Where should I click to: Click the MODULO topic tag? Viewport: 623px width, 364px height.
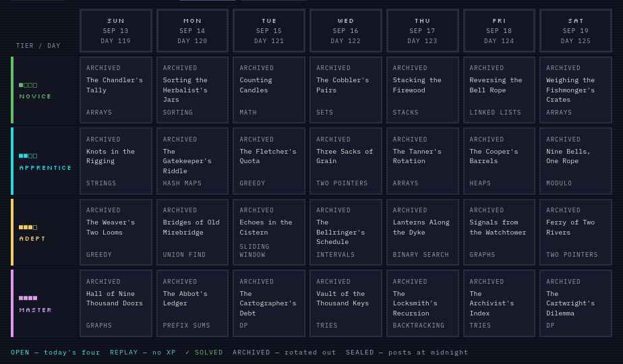click(559, 183)
